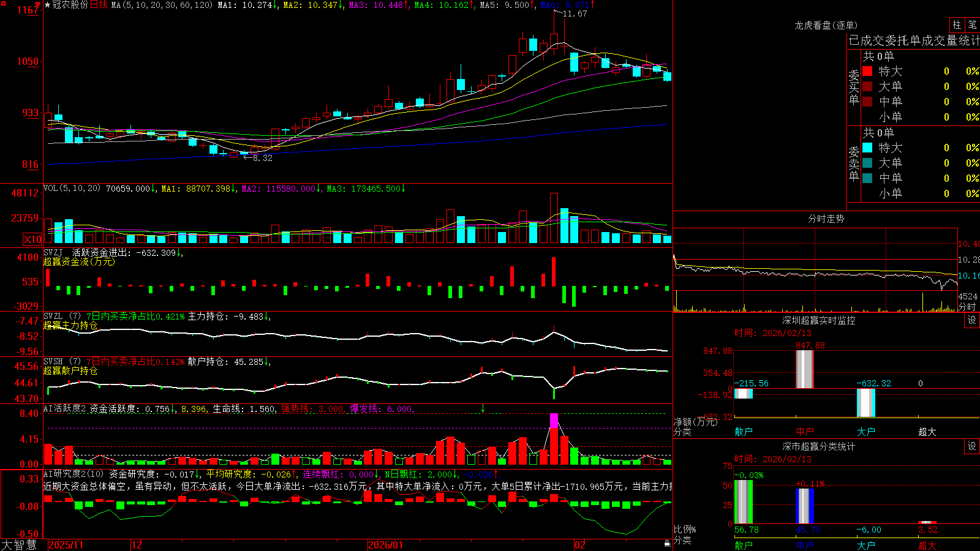980x551 pixels.
Task: Click the 小单 row under 委买单
Action: pos(921,117)
